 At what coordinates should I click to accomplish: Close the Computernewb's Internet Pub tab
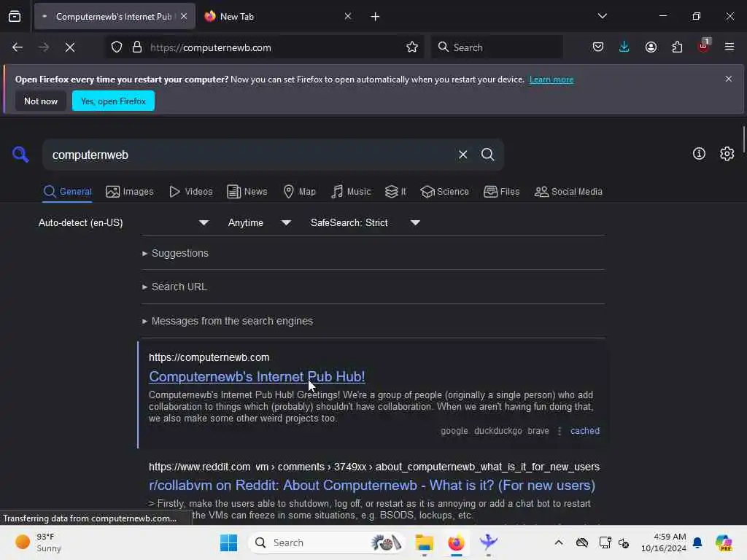[184, 16]
